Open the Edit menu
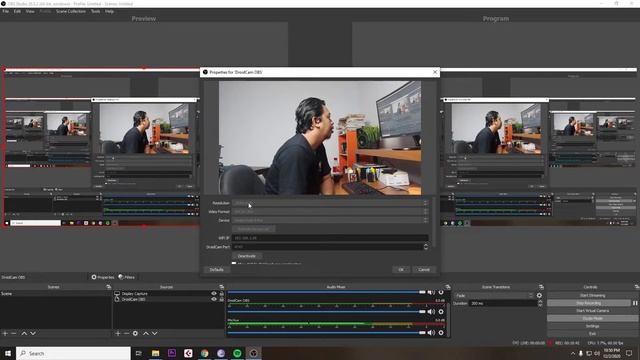Viewport: 640px width, 360px height. (x=17, y=11)
